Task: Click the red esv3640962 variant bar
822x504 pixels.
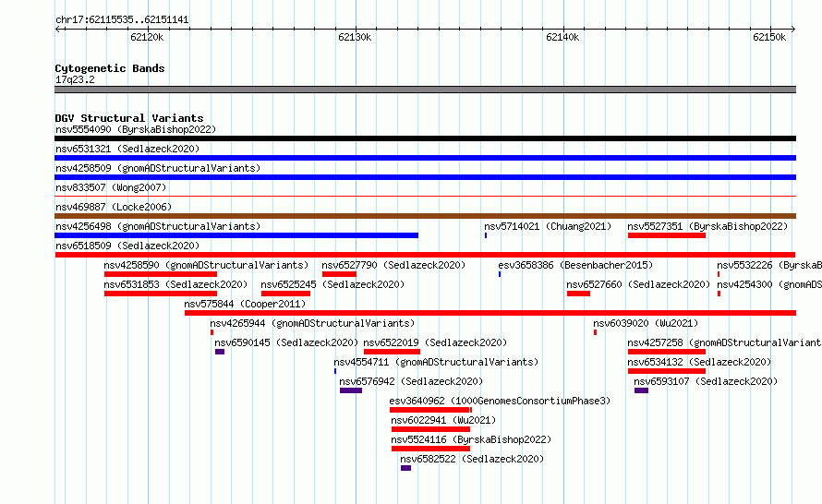Action: click(430, 410)
